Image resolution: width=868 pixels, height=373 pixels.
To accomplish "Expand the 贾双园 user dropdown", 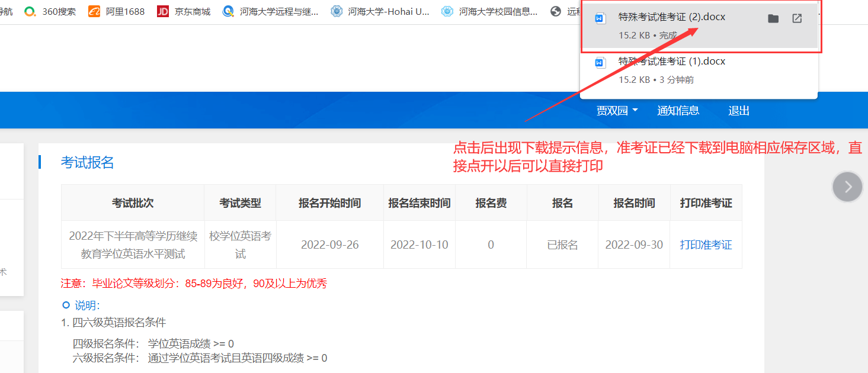I will tap(617, 111).
